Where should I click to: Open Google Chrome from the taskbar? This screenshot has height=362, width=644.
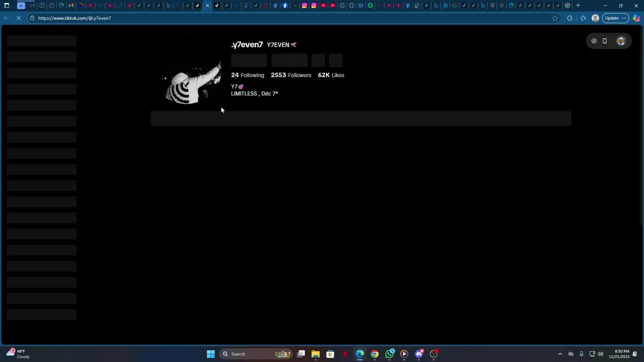click(x=375, y=354)
